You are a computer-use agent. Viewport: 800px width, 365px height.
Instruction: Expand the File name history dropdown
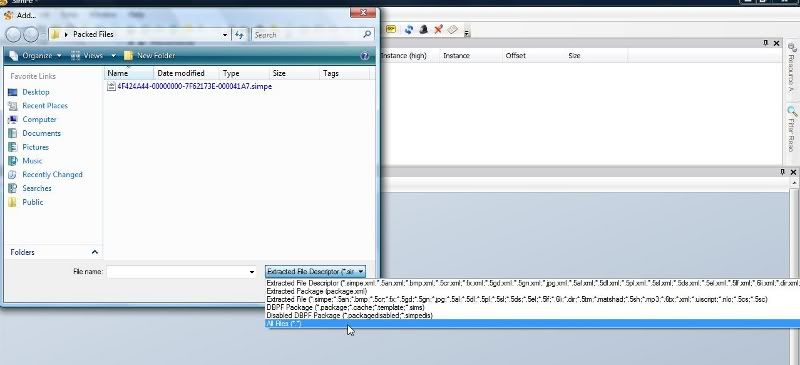tap(252, 272)
